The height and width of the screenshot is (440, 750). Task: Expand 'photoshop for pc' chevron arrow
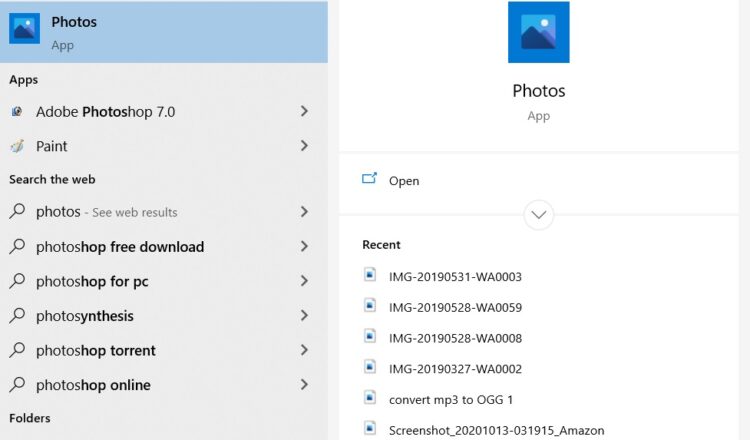304,281
